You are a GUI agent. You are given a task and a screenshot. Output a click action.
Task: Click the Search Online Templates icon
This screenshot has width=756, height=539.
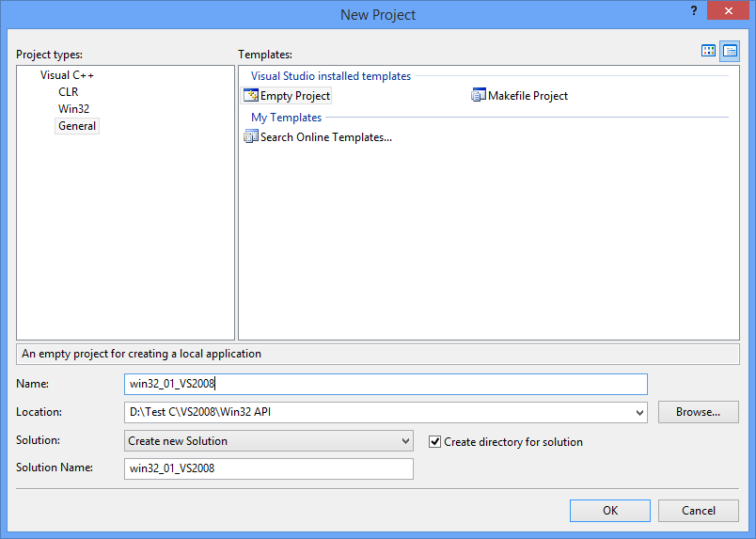point(251,136)
